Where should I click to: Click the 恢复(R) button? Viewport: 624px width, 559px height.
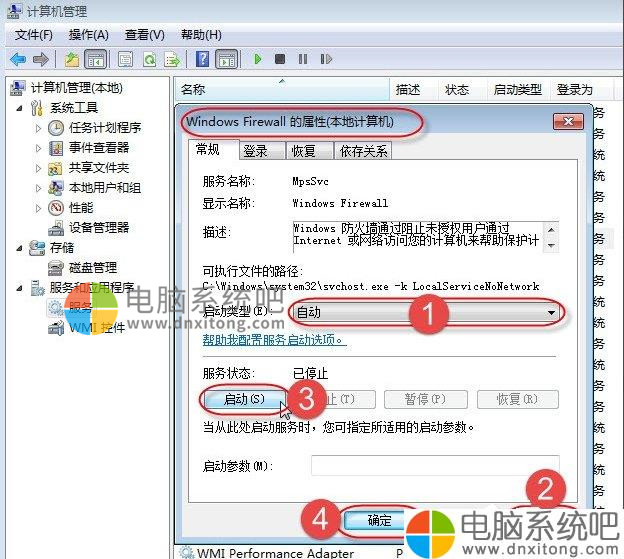click(517, 399)
